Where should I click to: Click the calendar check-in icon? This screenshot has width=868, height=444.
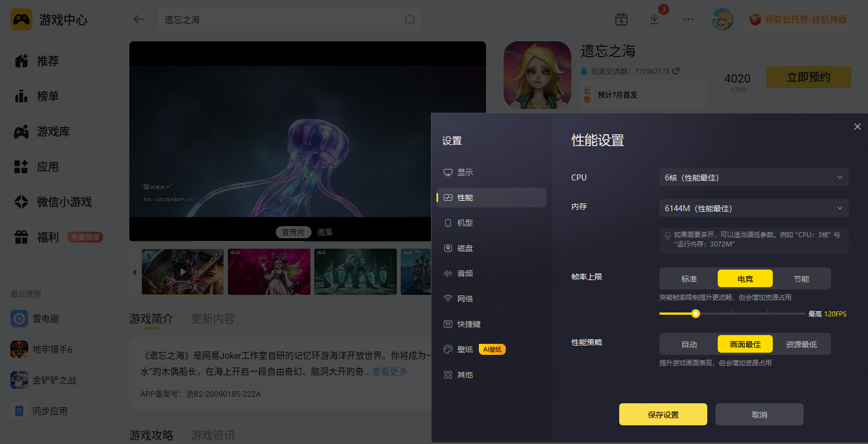click(x=621, y=19)
